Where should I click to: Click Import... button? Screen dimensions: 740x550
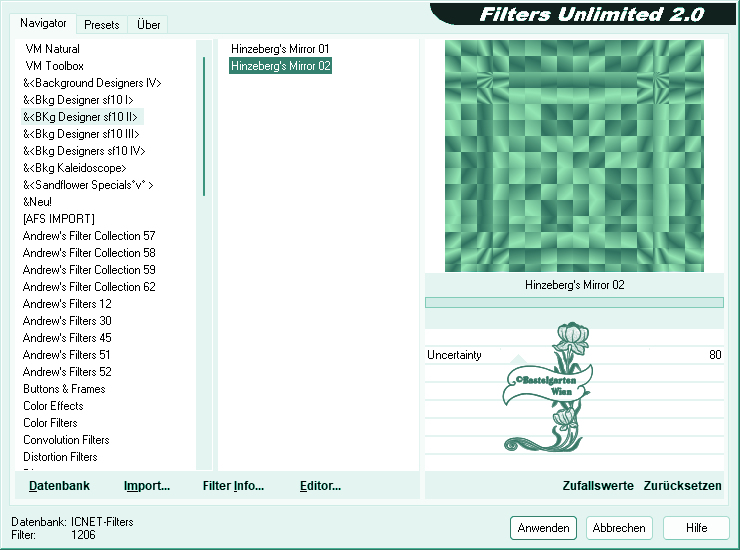click(x=147, y=486)
